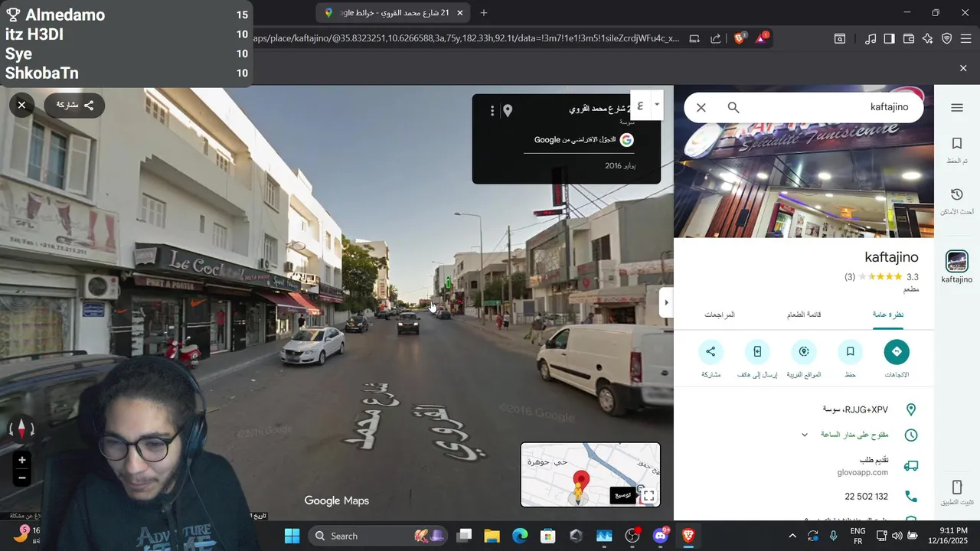Screen dimensions: 980x551
Task: Open File Explorer from the taskbar
Action: pyautogui.click(x=492, y=536)
